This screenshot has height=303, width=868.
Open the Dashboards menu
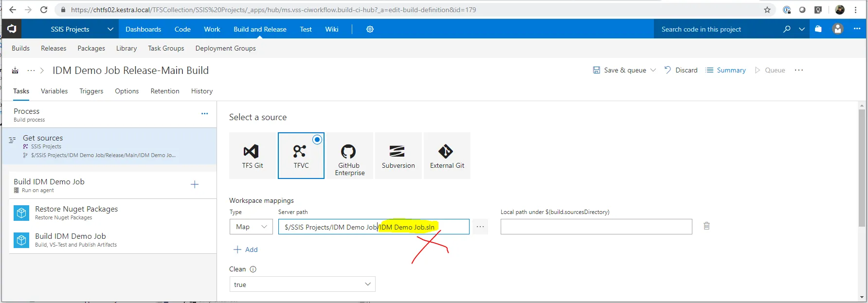[x=143, y=29]
